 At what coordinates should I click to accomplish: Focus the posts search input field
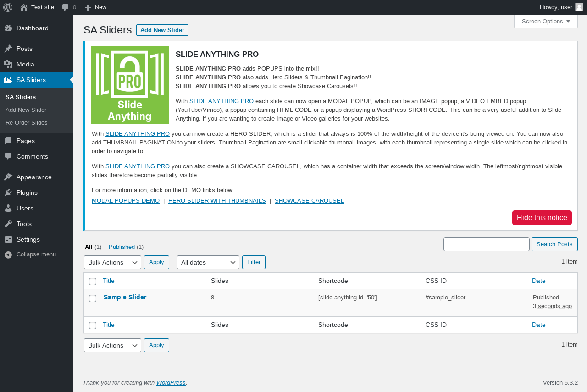487,244
